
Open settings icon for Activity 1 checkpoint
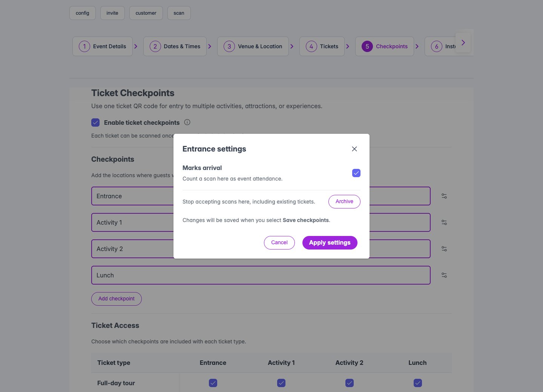click(444, 222)
